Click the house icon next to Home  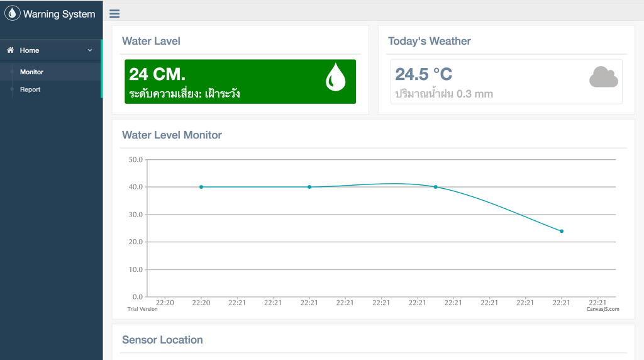(10, 50)
